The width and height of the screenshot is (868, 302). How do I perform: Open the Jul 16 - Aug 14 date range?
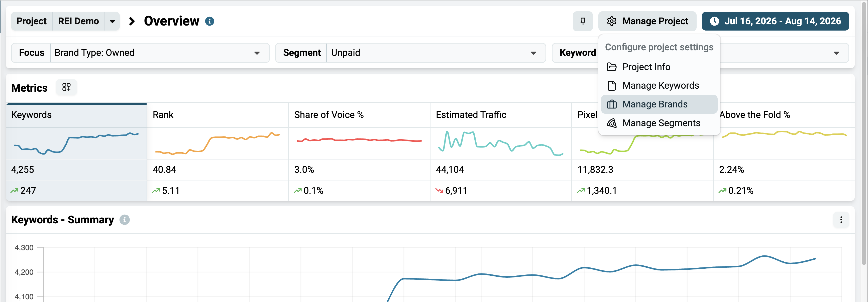(x=775, y=21)
